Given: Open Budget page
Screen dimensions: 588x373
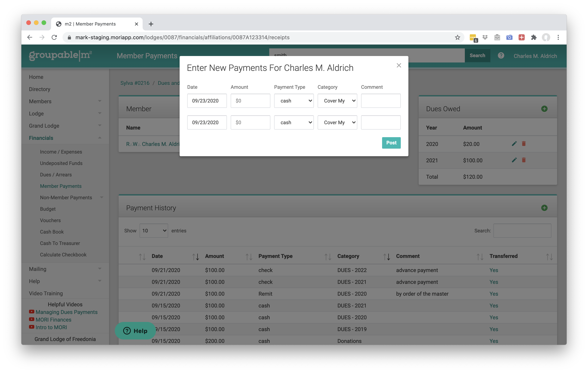Looking at the screenshot, I should [x=48, y=209].
